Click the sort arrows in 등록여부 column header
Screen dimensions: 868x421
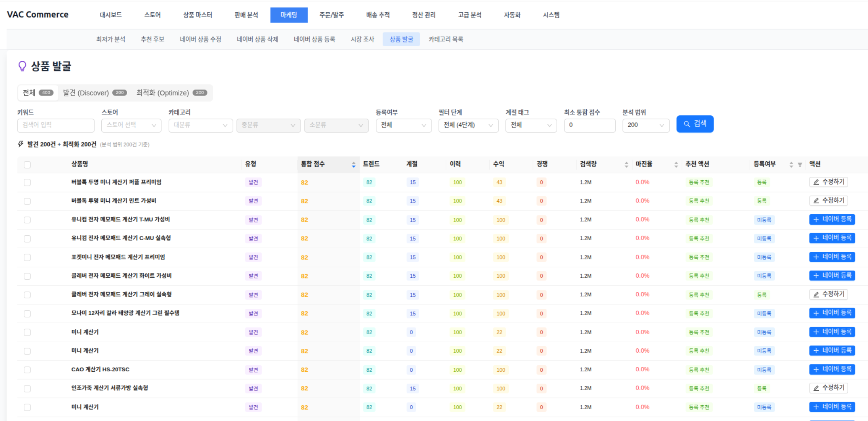tap(791, 165)
